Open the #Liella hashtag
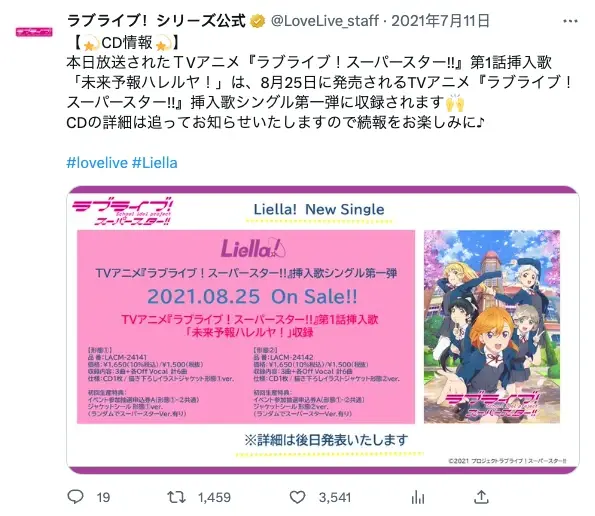Viewport: 595px width, 516px height. tap(155, 163)
